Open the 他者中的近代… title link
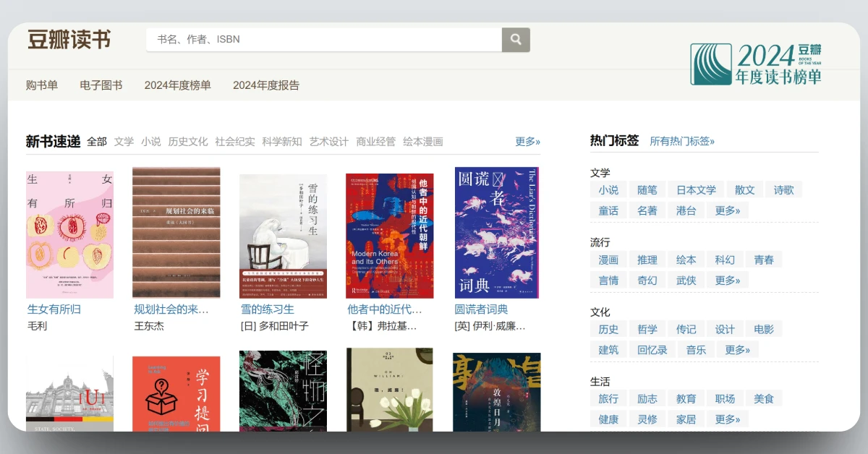 tap(385, 309)
